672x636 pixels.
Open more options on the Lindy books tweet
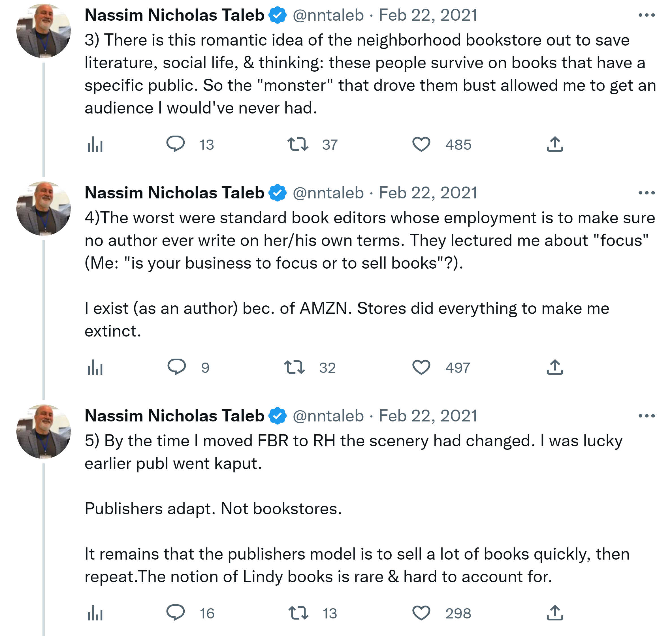(x=646, y=416)
